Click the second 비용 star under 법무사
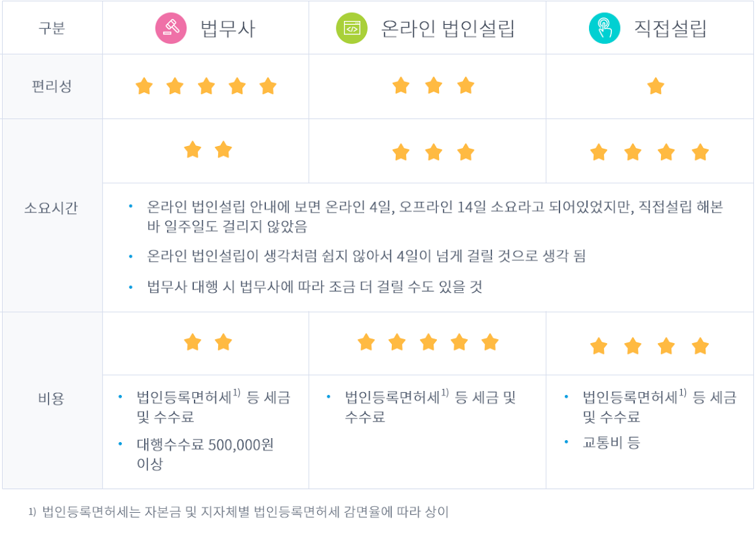The image size is (756, 537). coord(224,343)
